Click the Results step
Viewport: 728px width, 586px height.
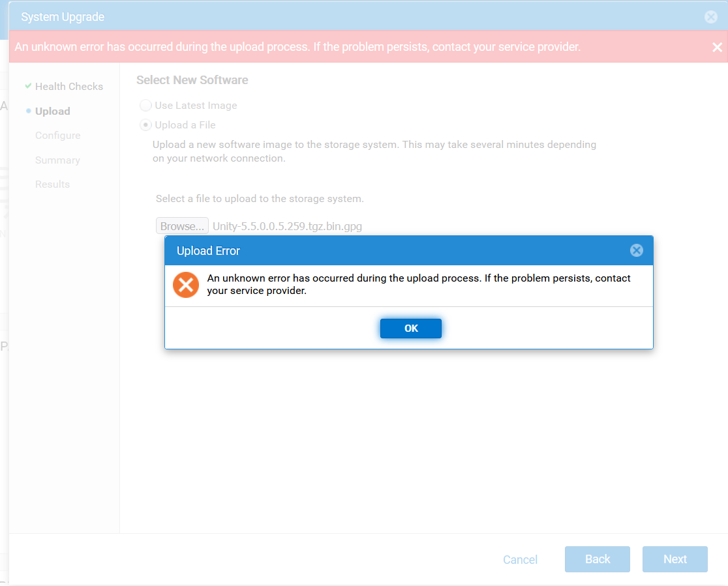click(52, 184)
